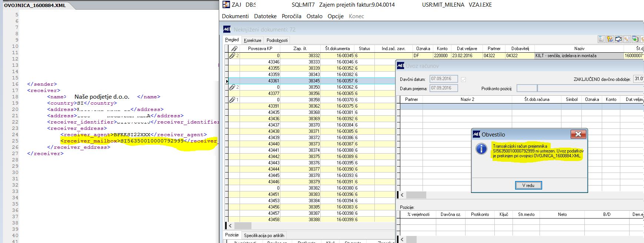Click the refresh arrows toolbar icon
This screenshot has width=644, height=243.
point(618,39)
